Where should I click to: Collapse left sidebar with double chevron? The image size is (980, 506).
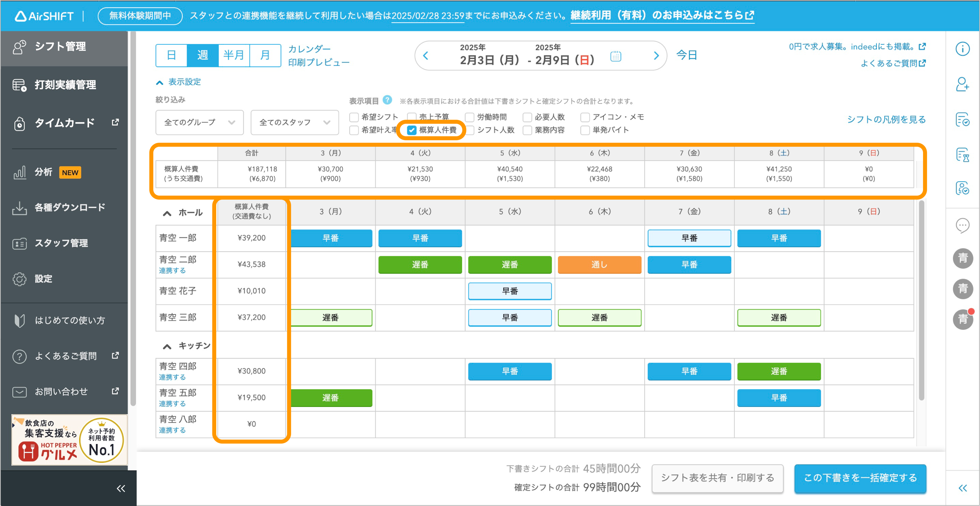coord(120,488)
